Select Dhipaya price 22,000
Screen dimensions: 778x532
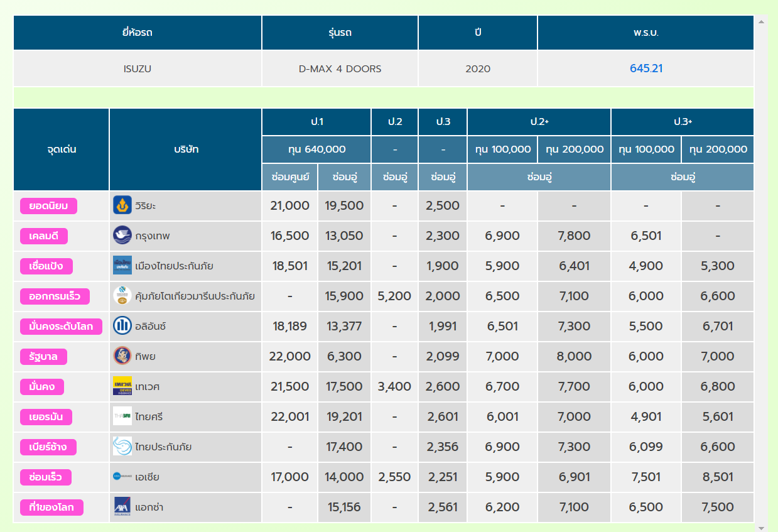click(x=290, y=356)
